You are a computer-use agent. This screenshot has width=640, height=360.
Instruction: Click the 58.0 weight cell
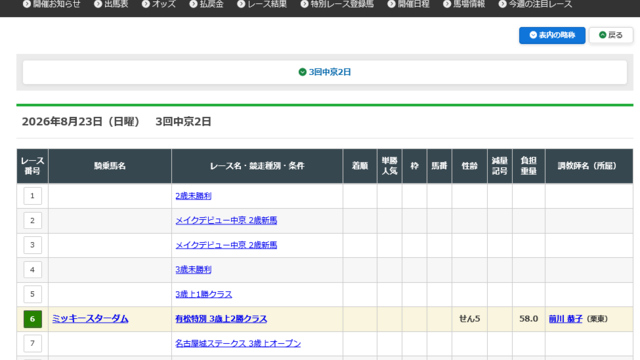tap(529, 319)
